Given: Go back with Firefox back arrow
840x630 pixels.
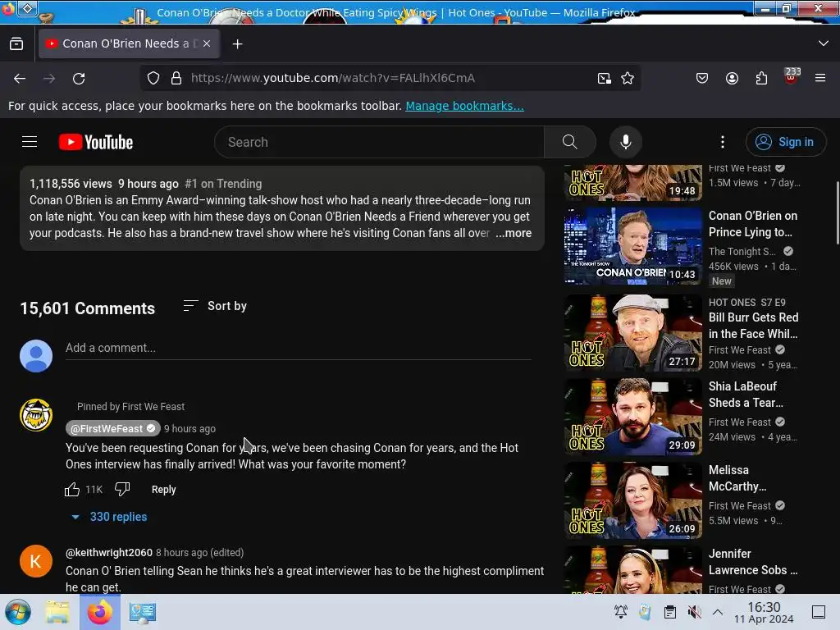Looking at the screenshot, I should [x=20, y=78].
